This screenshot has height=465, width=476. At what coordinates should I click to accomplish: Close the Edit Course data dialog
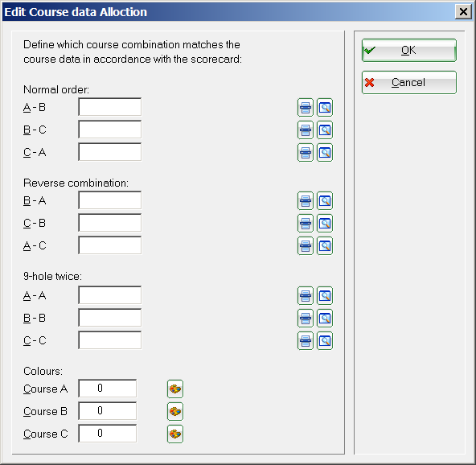463,12
